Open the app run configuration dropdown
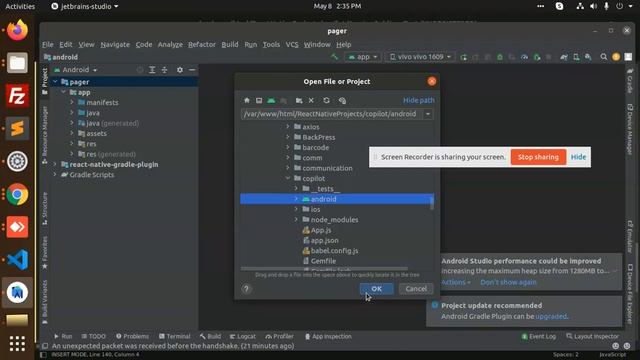Screen dimensions: 640x360 [363, 57]
